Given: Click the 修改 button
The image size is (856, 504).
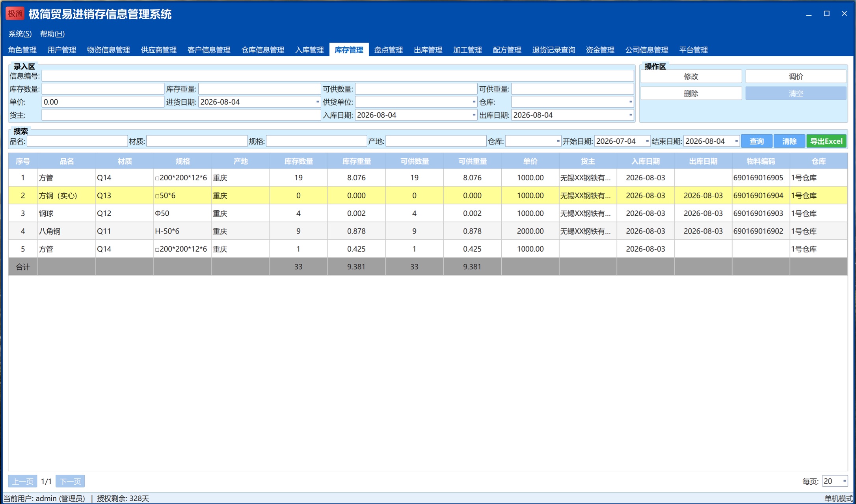Looking at the screenshot, I should pyautogui.click(x=691, y=76).
